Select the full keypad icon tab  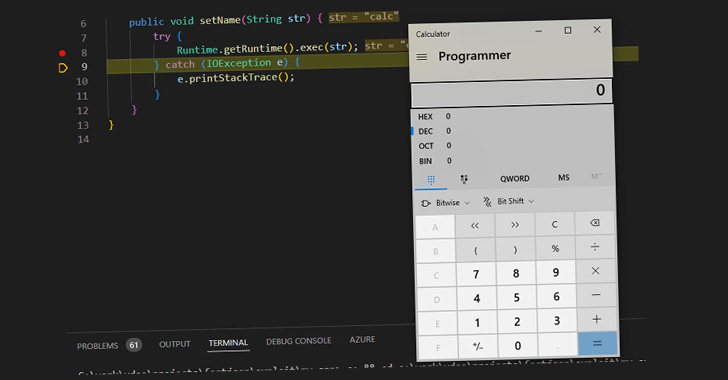click(x=431, y=180)
